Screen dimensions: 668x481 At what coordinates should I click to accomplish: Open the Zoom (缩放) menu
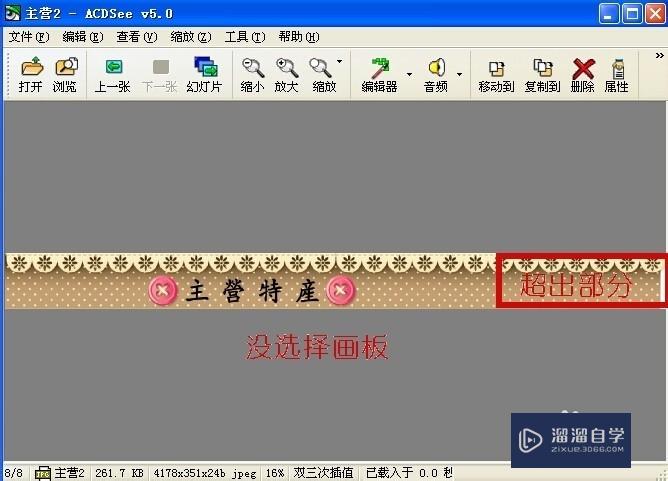click(x=190, y=37)
